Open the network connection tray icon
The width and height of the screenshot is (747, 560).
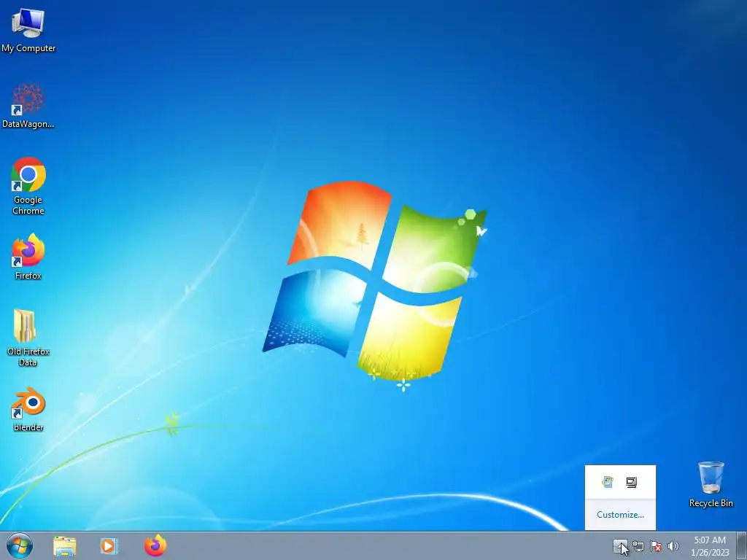point(638,546)
